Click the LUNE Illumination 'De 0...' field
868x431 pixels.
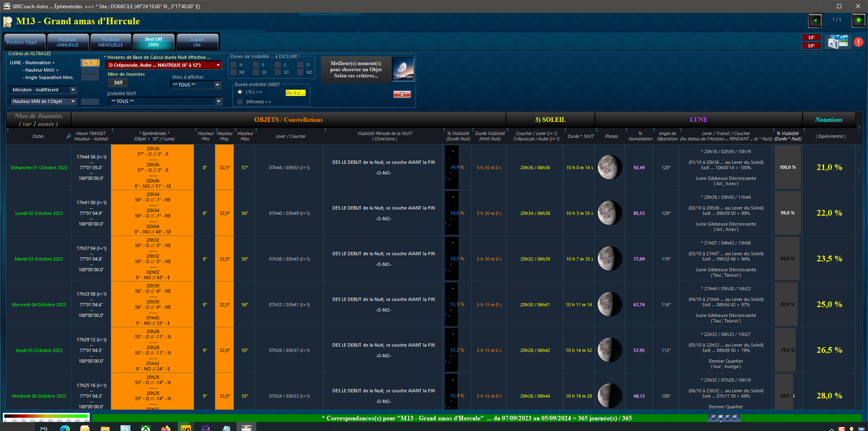pyautogui.click(x=90, y=63)
